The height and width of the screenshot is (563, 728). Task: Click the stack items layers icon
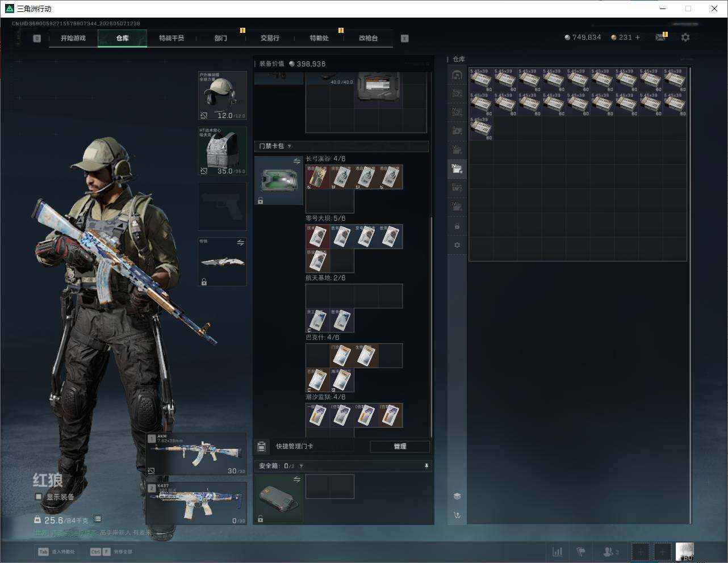coord(457,496)
